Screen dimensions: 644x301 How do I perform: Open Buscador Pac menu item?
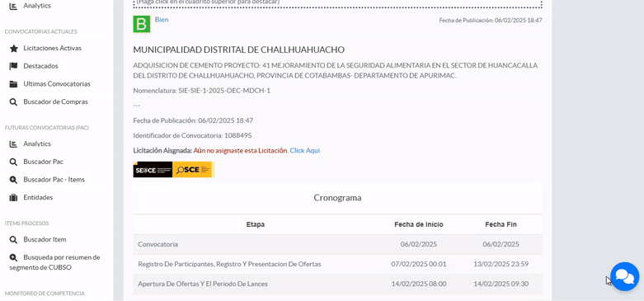[x=43, y=162]
